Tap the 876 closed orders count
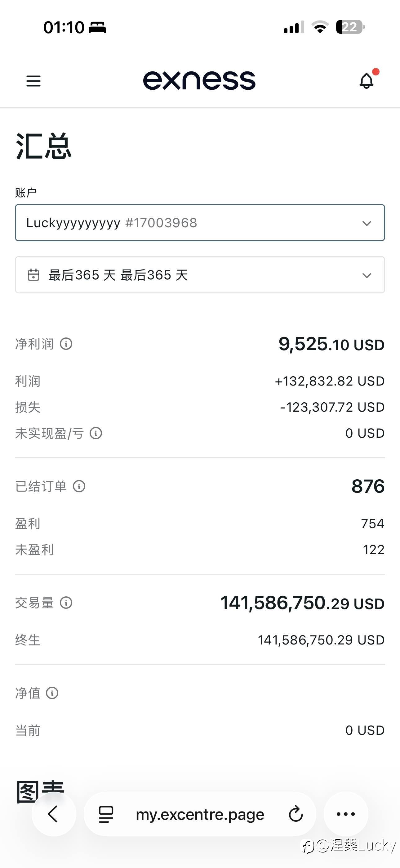 click(368, 486)
